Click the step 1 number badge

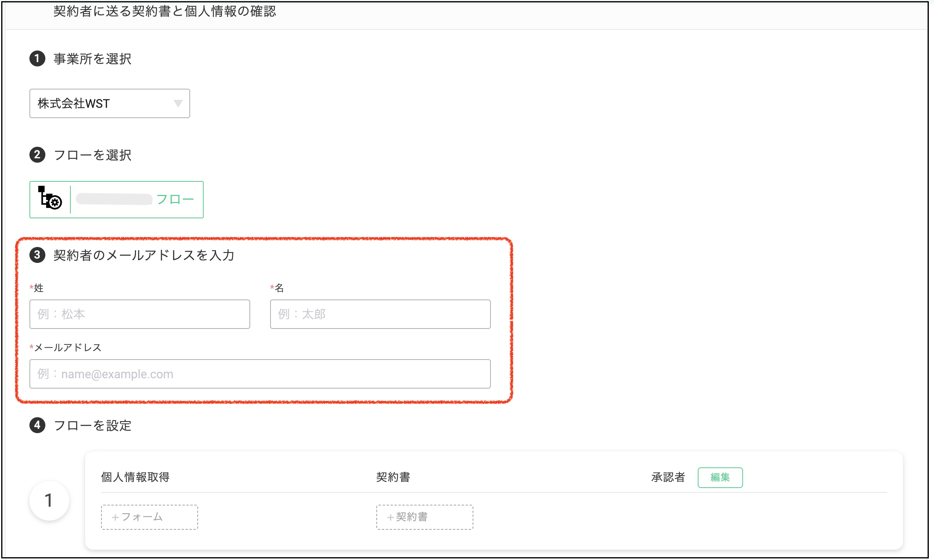[37, 59]
